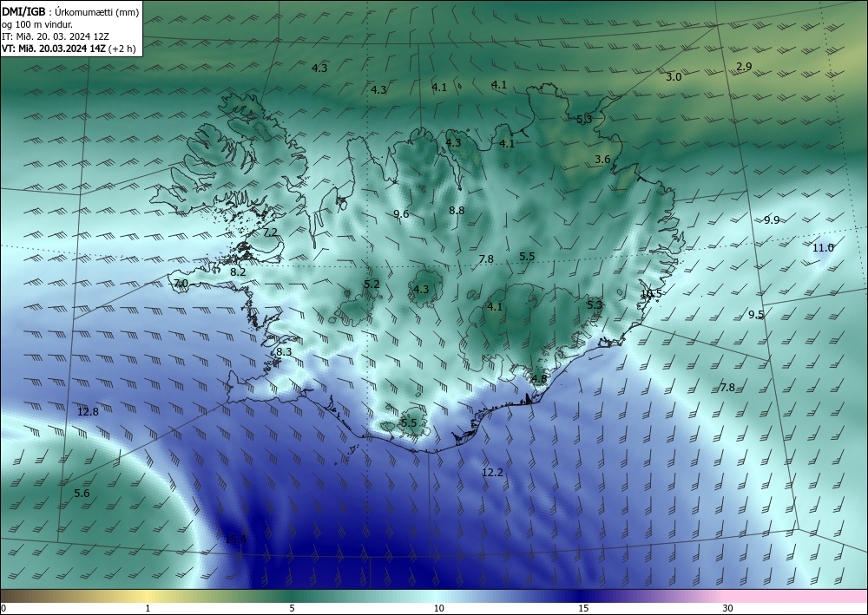Image resolution: width=868 pixels, height=615 pixels.
Task: Click the 3.6 value on the map
Action: pyautogui.click(x=602, y=160)
